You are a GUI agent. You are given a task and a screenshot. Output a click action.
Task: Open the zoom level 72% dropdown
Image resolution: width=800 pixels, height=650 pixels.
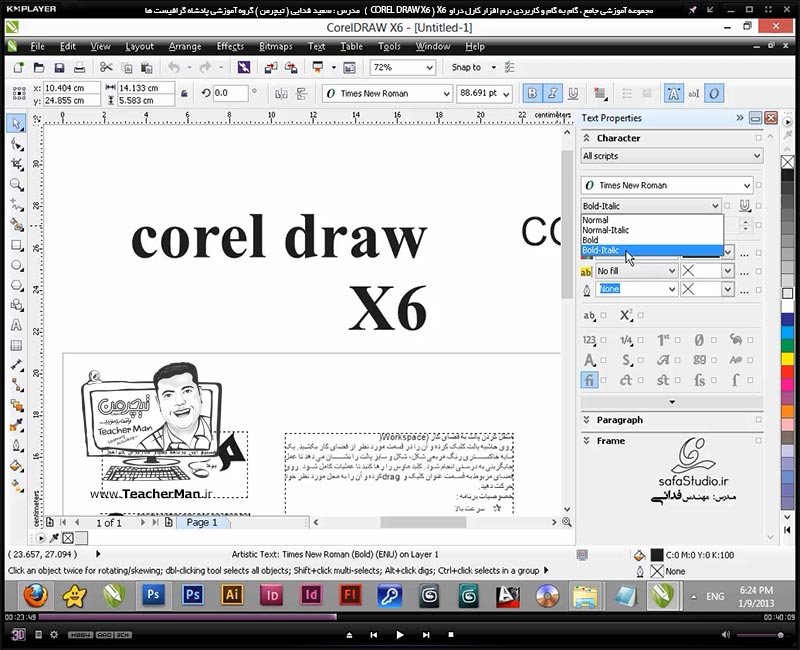[x=430, y=67]
